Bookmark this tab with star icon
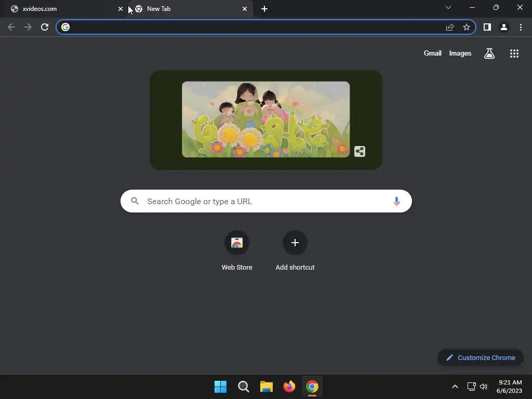 [467, 27]
